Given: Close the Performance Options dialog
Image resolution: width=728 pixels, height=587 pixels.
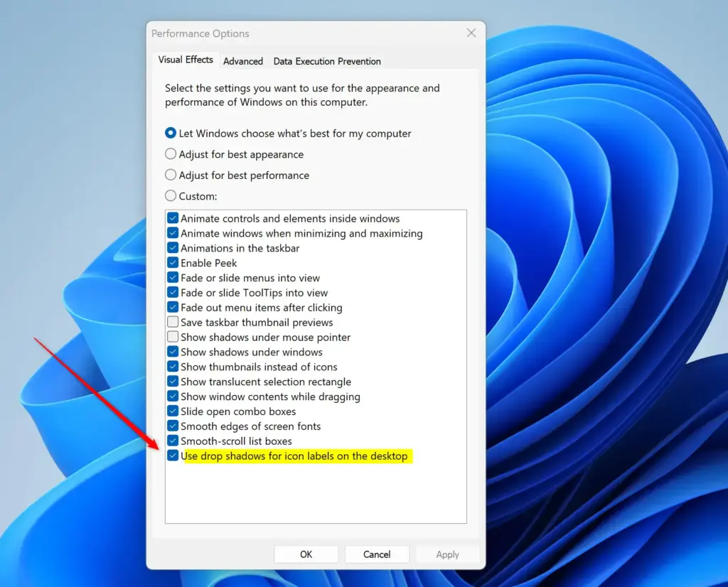Looking at the screenshot, I should click(x=471, y=33).
